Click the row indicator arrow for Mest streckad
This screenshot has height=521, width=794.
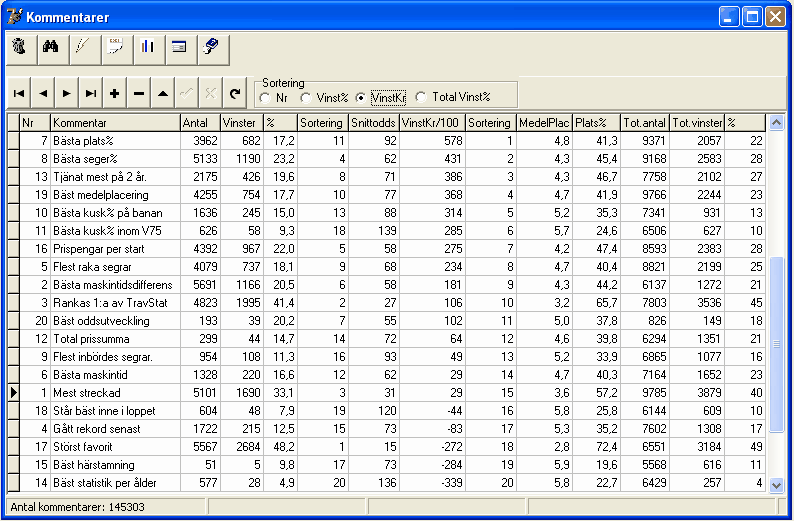[x=13, y=392]
